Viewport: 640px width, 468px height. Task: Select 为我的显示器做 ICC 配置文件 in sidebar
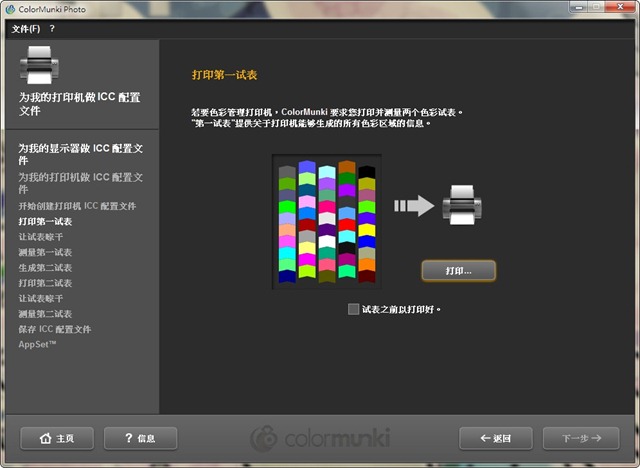(x=80, y=154)
